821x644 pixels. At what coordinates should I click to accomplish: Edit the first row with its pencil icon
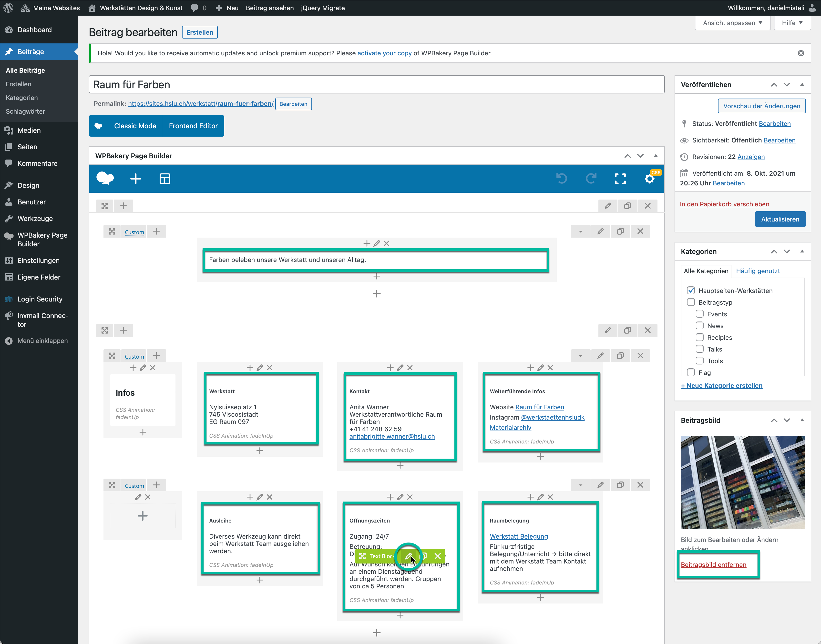click(x=608, y=206)
